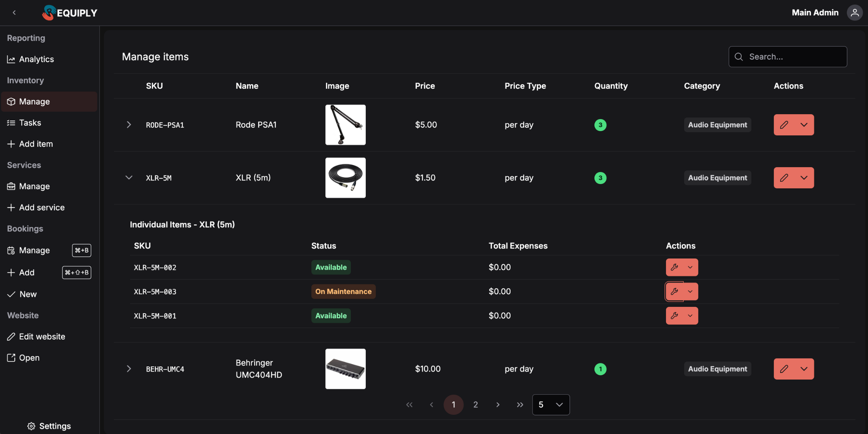Screen dimensions: 868x434
Task: Click the search magnifier icon
Action: point(739,56)
